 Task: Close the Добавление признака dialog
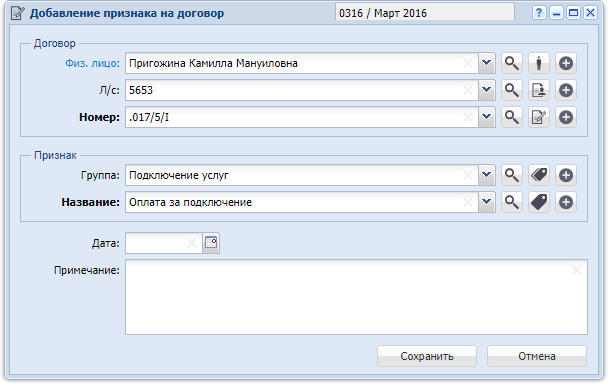click(x=591, y=13)
